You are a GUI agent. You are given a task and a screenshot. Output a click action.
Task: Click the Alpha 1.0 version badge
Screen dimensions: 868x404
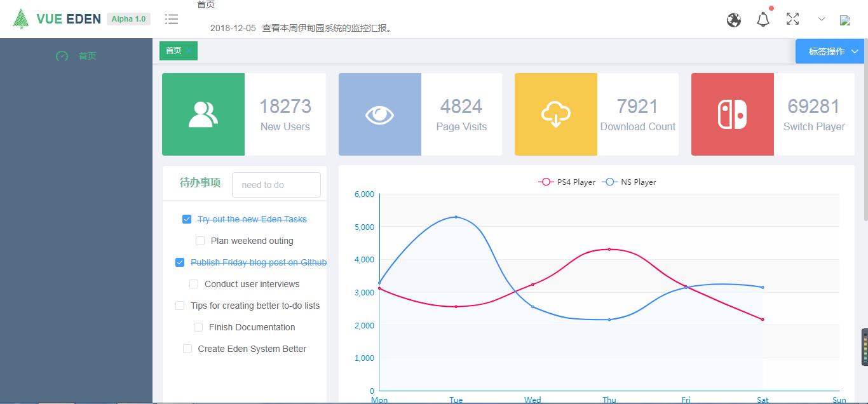click(128, 19)
